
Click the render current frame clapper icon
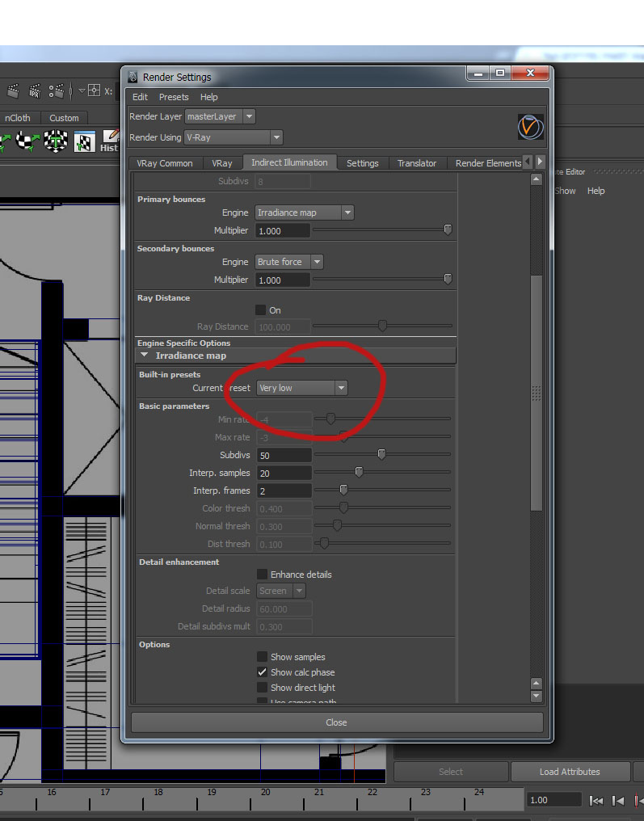coord(13,91)
